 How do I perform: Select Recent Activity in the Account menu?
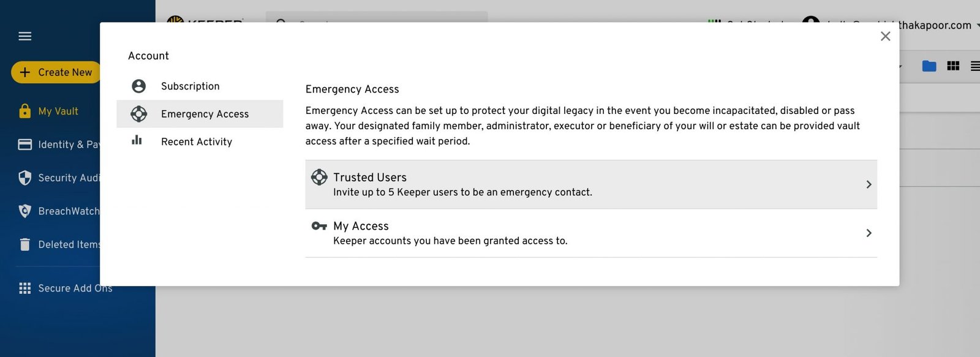point(196,141)
